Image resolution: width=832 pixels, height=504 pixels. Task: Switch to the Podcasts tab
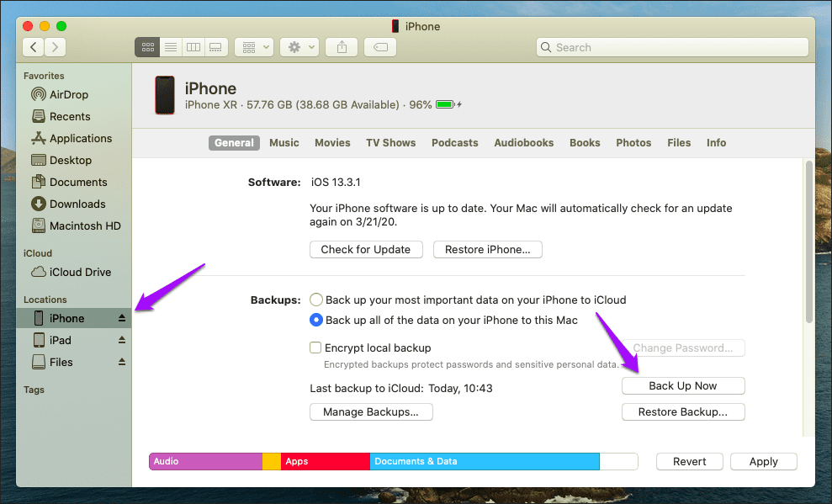455,143
